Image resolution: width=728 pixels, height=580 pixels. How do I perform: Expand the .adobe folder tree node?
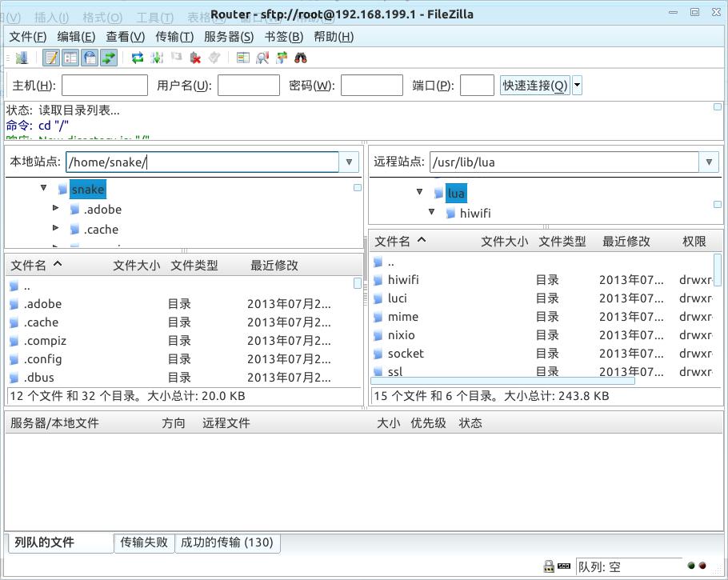[x=56, y=209]
